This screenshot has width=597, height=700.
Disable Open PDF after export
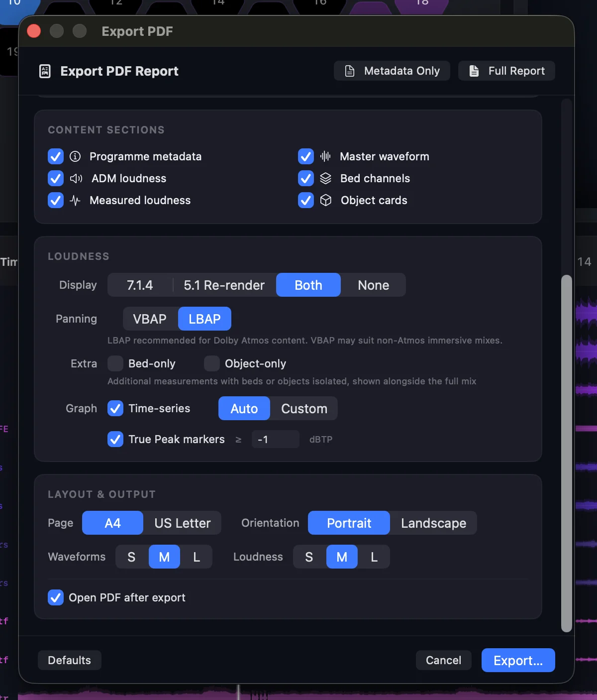click(x=56, y=597)
